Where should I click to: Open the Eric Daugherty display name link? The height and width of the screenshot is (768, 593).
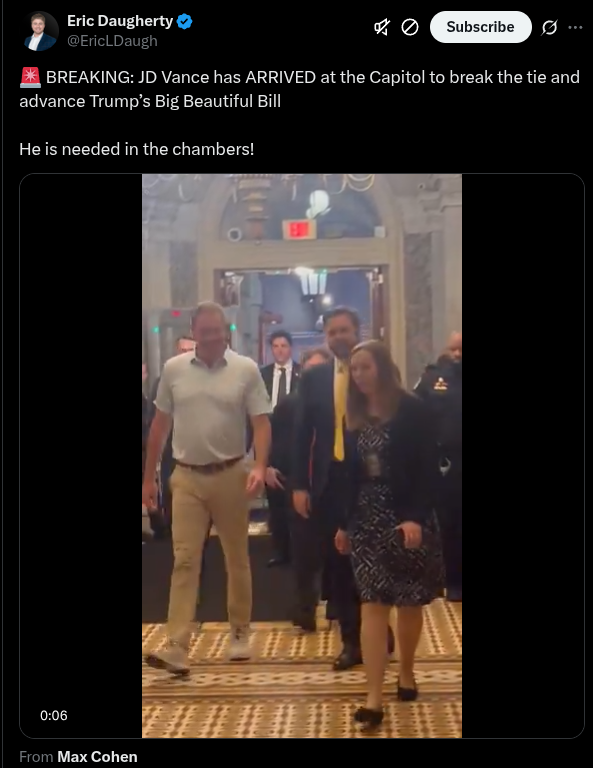[x=120, y=21]
